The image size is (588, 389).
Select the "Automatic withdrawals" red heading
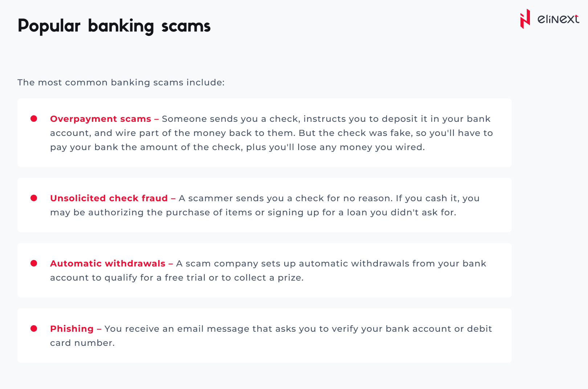coord(108,264)
